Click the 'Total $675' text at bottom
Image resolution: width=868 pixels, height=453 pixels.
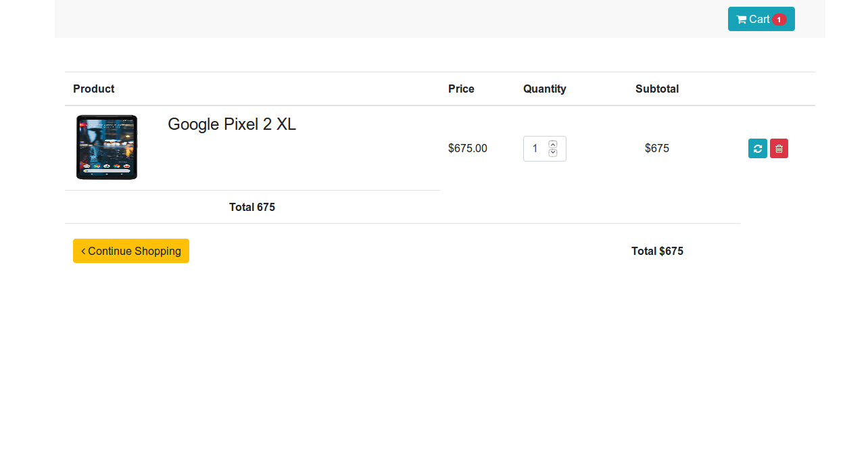pos(657,251)
